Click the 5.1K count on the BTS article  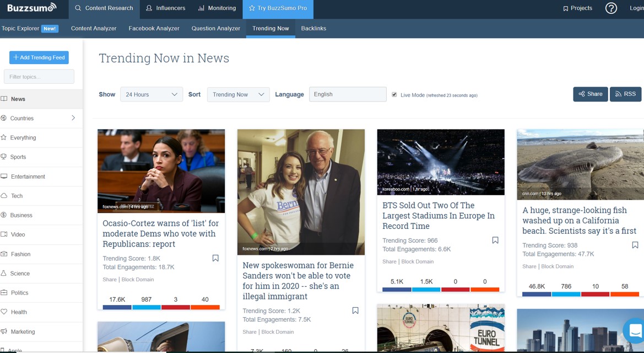(397, 281)
